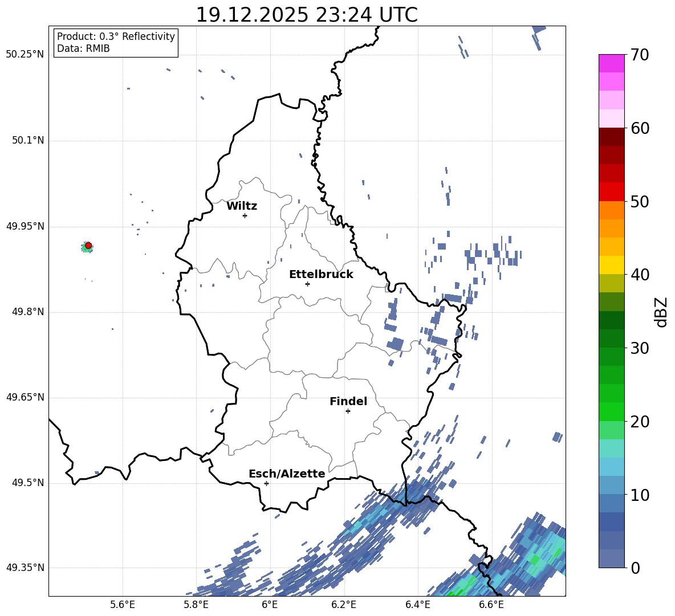
Task: Click the 6.4°E longitude label
Action: [x=417, y=605]
